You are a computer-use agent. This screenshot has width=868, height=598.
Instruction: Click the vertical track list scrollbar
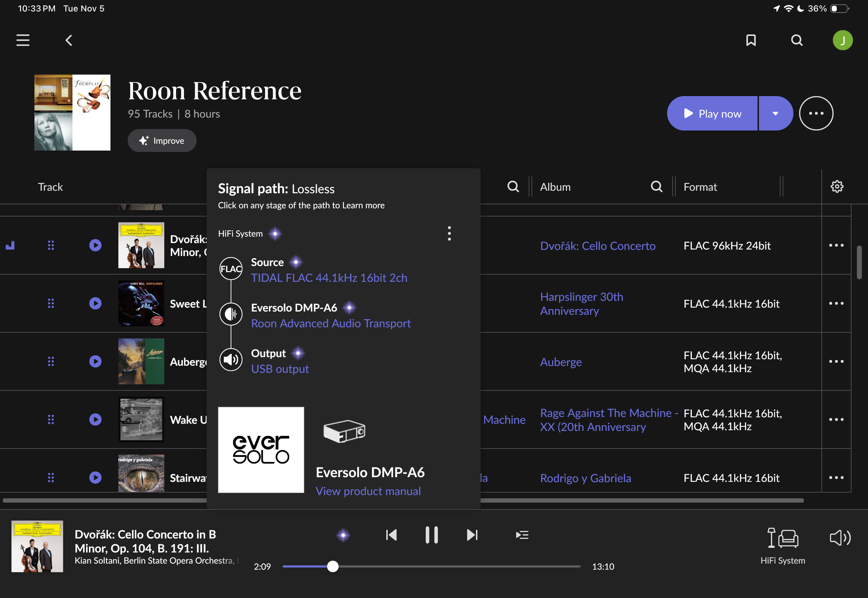click(x=859, y=262)
